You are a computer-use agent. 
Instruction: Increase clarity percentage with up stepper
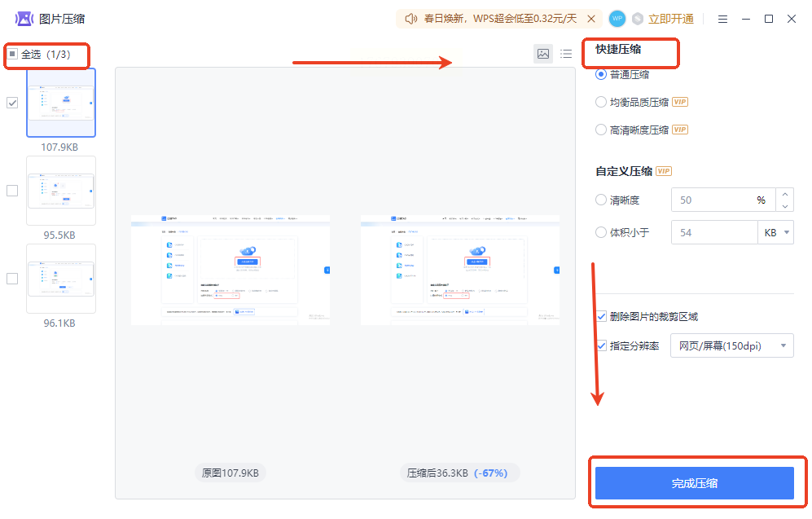pos(785,194)
